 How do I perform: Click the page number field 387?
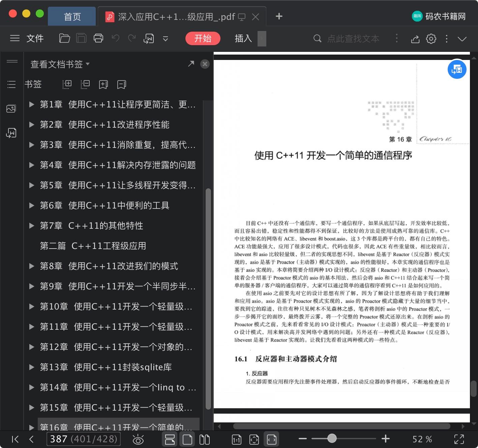[x=83, y=439]
